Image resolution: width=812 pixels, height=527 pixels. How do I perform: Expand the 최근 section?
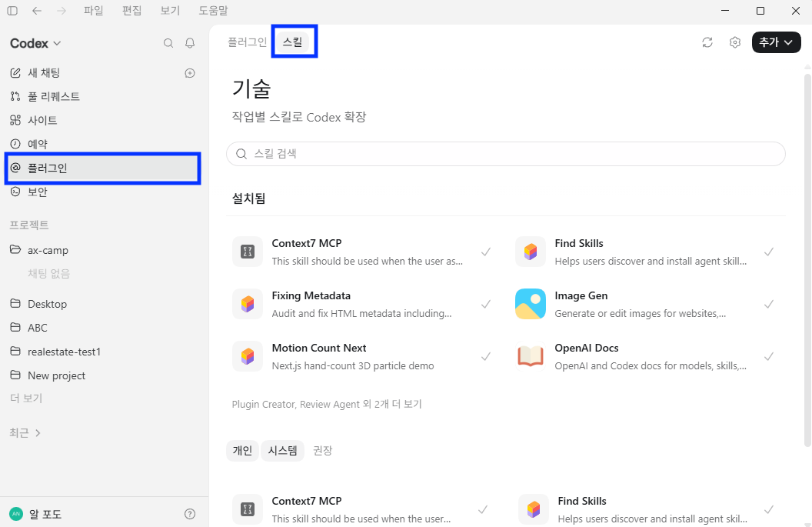coord(25,432)
